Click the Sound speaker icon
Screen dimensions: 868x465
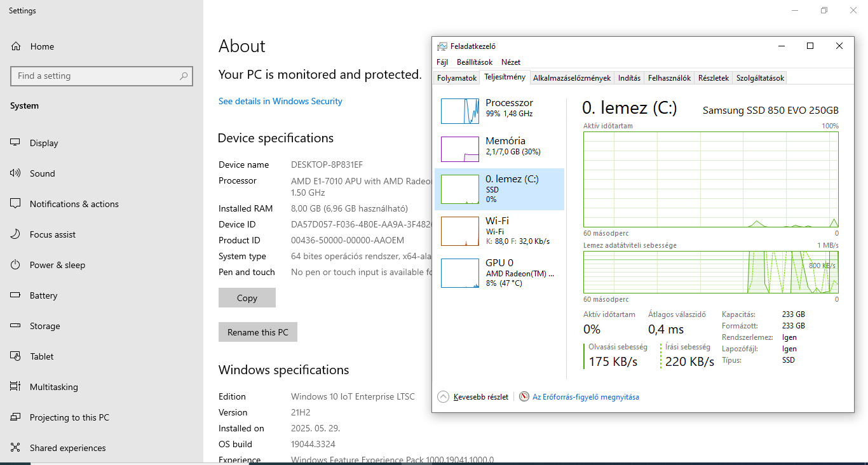point(15,173)
